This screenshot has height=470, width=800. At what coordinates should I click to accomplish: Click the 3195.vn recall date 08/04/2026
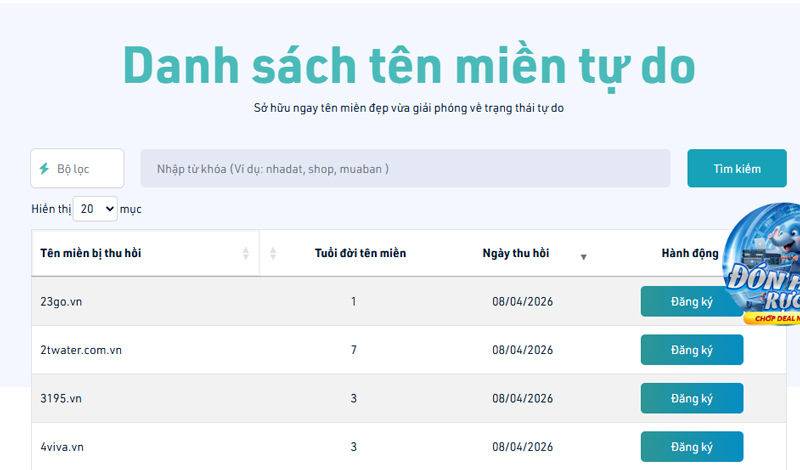click(x=522, y=399)
